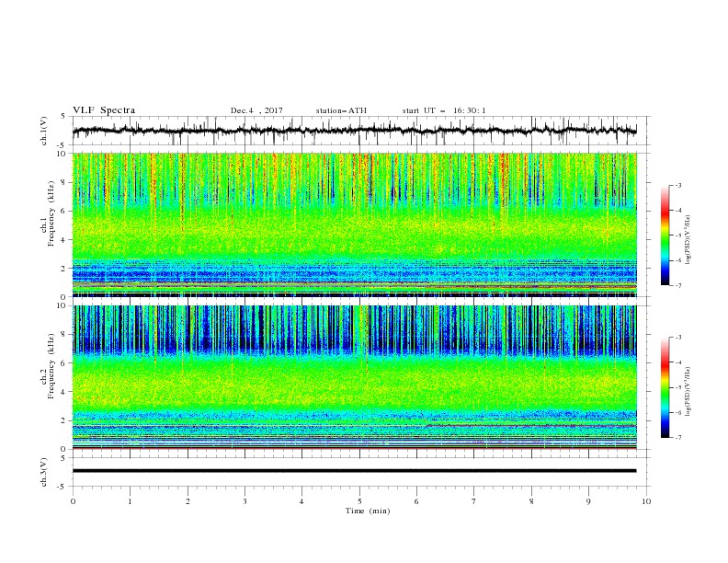Click the 'ch.3(V)' axis label
The height and width of the screenshot is (563, 728).
44,472
